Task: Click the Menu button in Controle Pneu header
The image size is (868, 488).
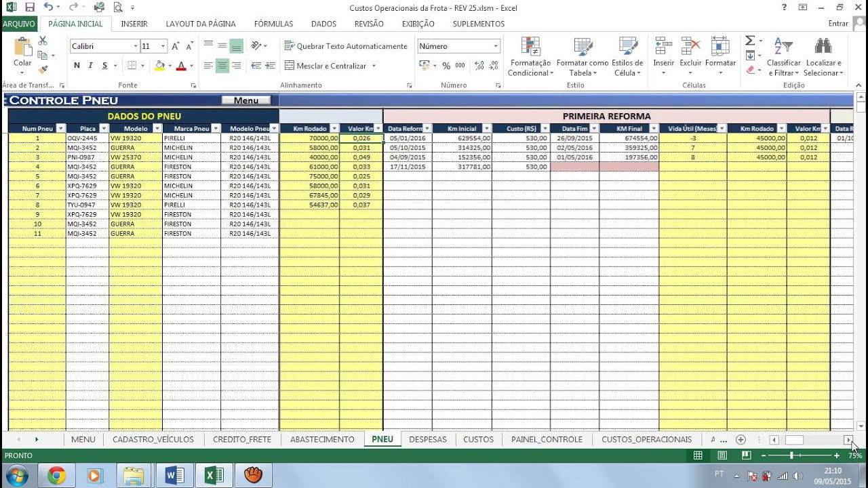Action: tap(246, 100)
